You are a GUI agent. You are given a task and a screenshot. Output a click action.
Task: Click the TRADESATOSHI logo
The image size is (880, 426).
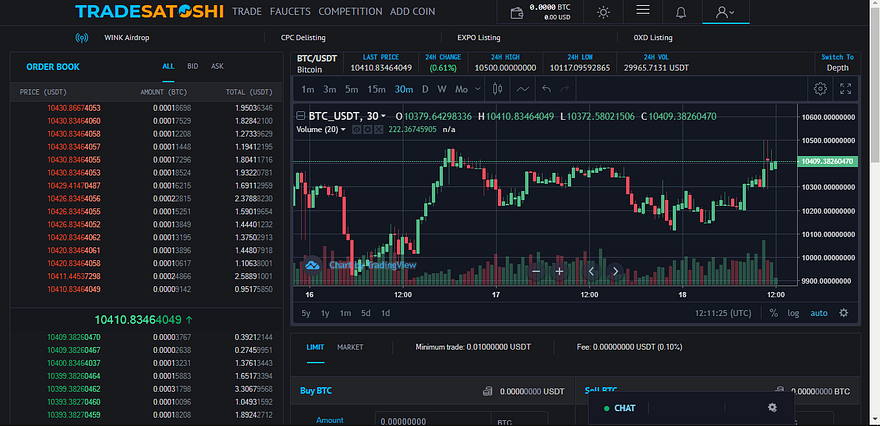click(x=149, y=11)
